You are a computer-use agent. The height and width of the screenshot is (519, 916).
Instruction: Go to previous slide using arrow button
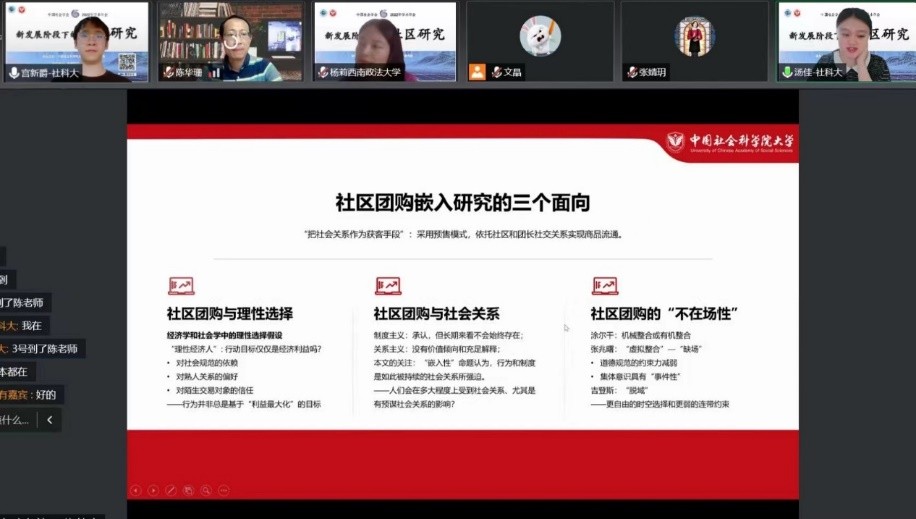click(136, 490)
